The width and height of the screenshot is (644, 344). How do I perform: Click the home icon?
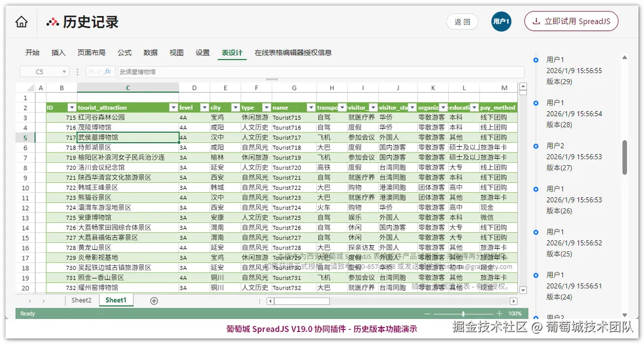22,22
